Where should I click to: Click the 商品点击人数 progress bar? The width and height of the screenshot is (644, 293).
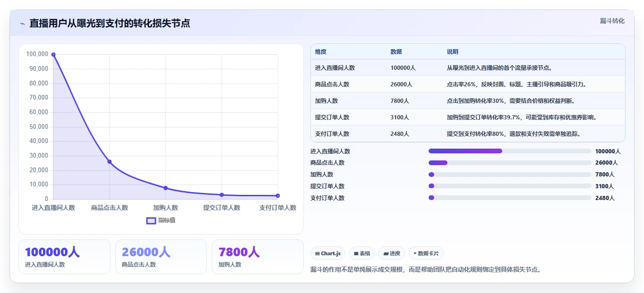[x=510, y=163]
